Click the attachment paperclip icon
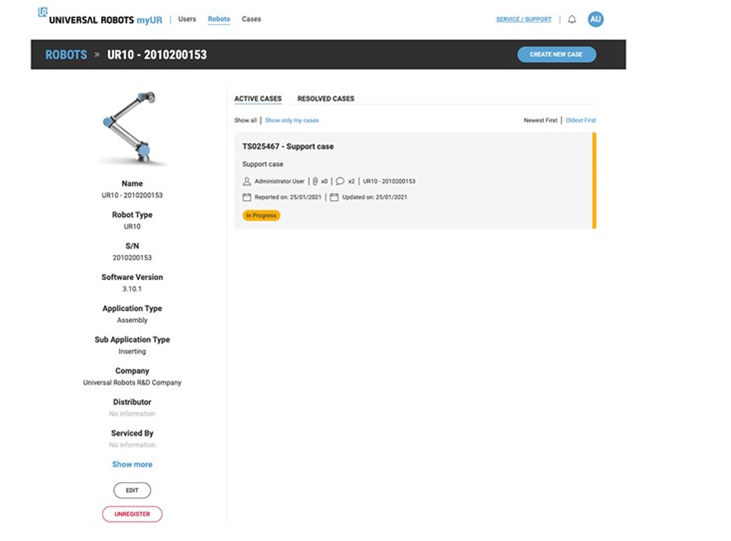 (x=313, y=181)
